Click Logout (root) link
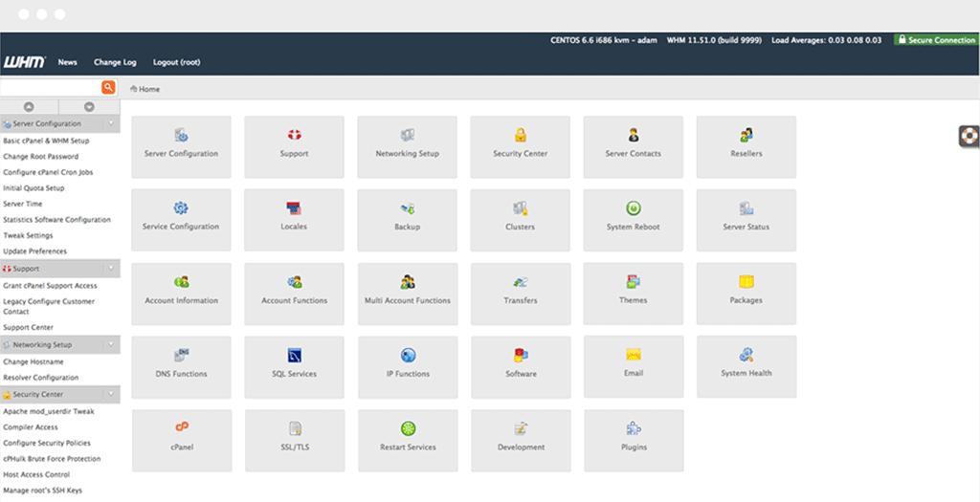 [176, 62]
